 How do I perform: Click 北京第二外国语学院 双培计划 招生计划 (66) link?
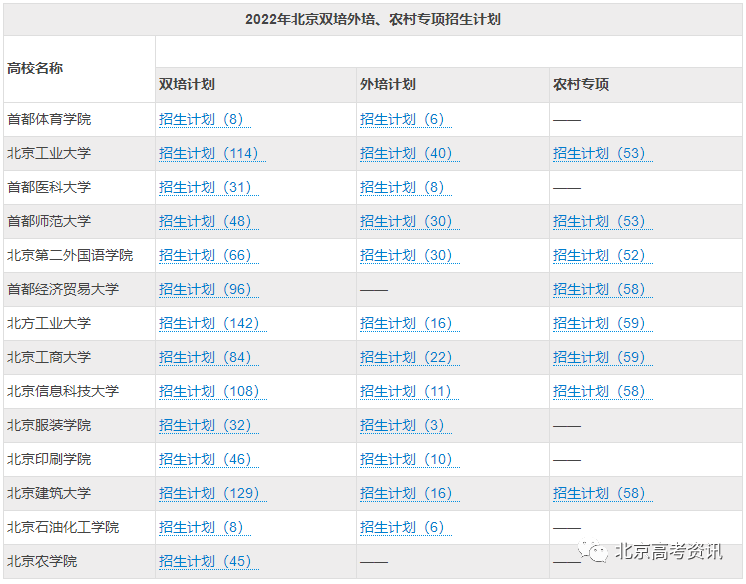tap(205, 256)
